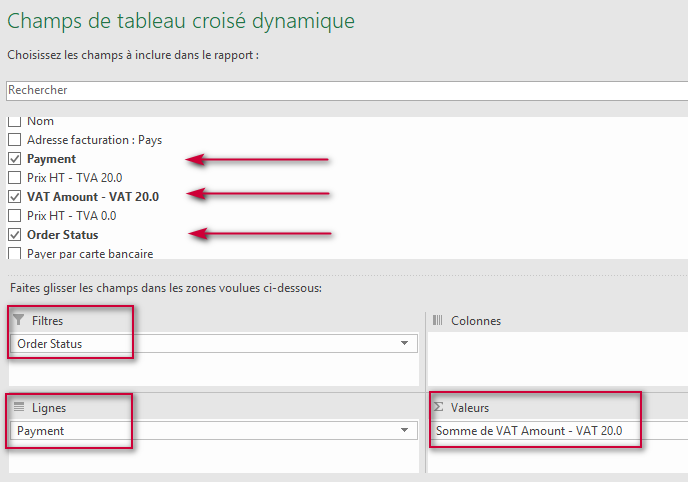Open the Payment row field dropdown arrow

[404, 431]
